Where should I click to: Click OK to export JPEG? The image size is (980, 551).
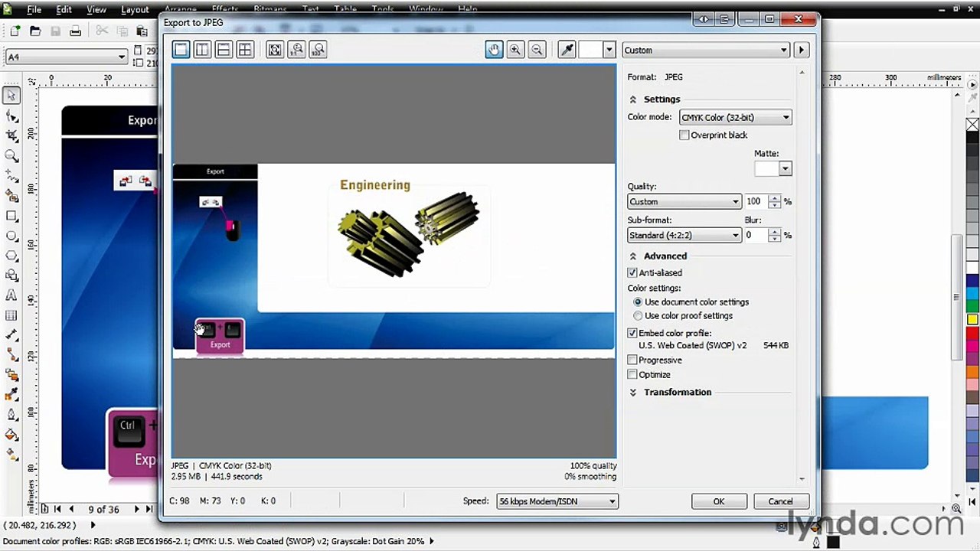pyautogui.click(x=719, y=501)
